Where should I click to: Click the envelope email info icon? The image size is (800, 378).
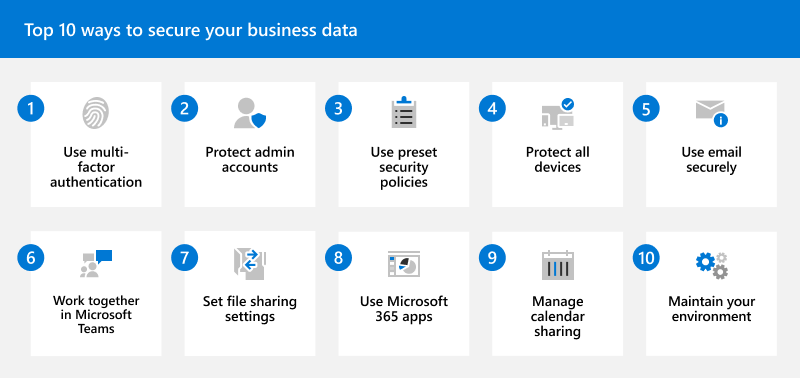[x=711, y=113]
